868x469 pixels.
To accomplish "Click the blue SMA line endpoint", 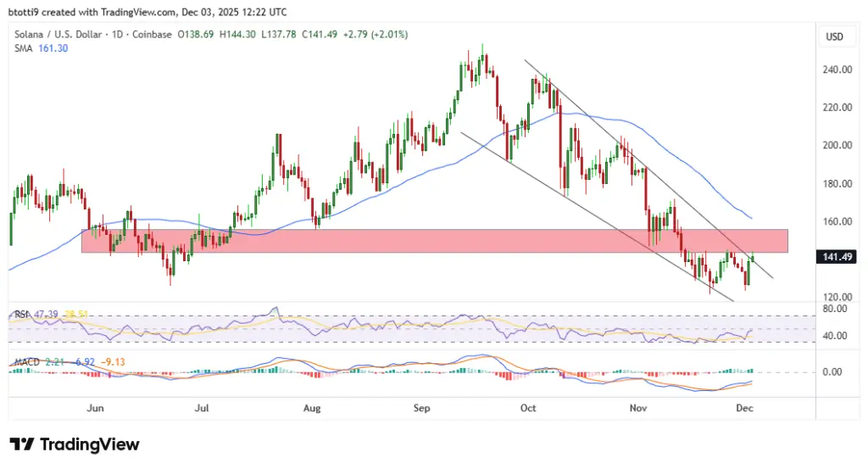I will [751, 218].
